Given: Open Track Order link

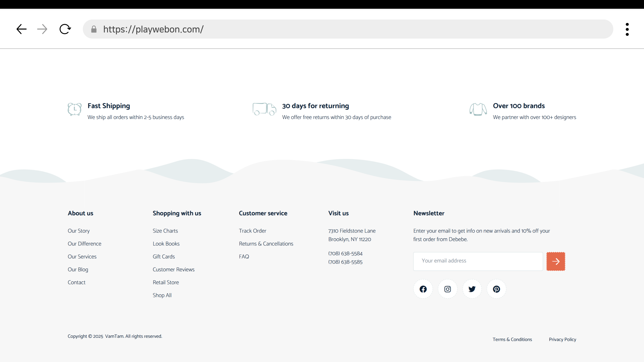Looking at the screenshot, I should (x=253, y=231).
